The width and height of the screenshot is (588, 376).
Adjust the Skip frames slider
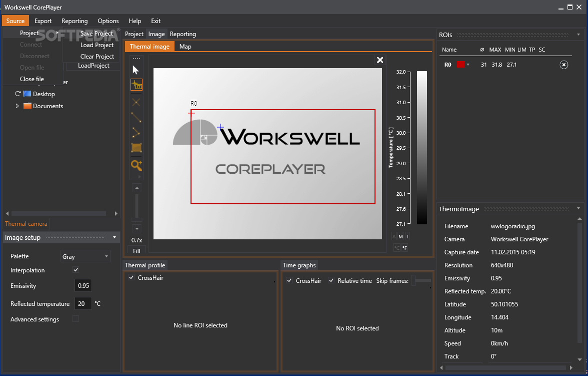[x=421, y=280]
